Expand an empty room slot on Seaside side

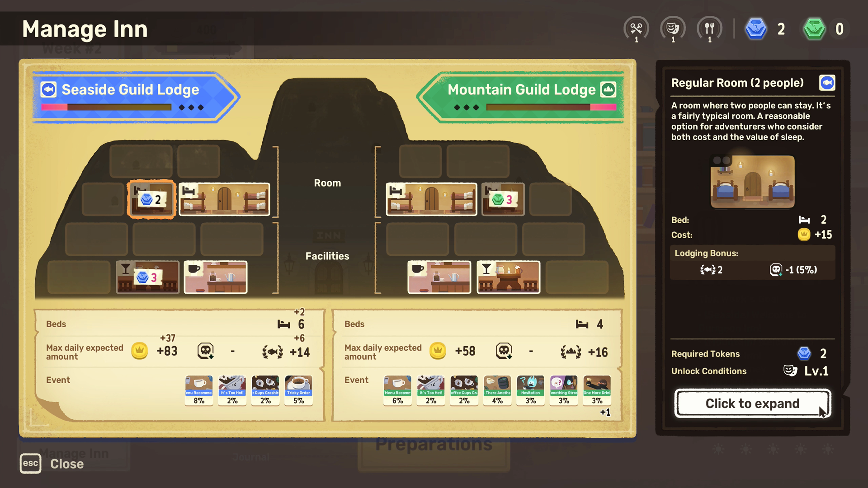point(141,161)
